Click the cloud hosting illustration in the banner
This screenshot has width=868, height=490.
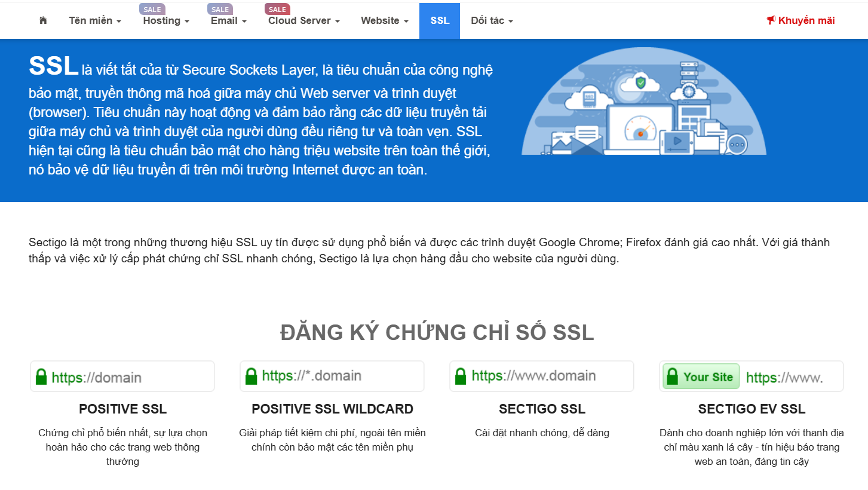click(644, 102)
